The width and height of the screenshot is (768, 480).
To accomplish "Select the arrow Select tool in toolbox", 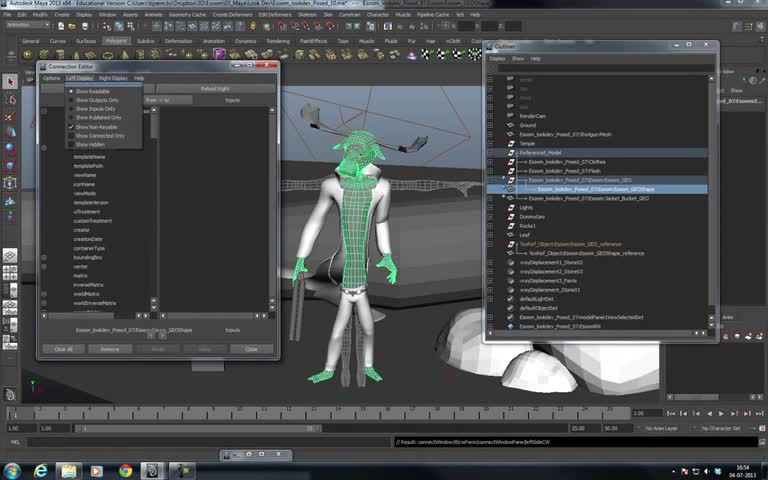I will click(10, 82).
